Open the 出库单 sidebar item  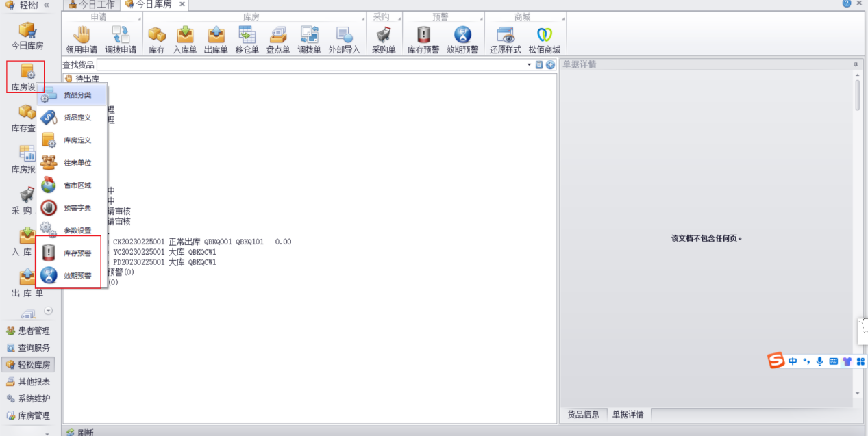[27, 283]
